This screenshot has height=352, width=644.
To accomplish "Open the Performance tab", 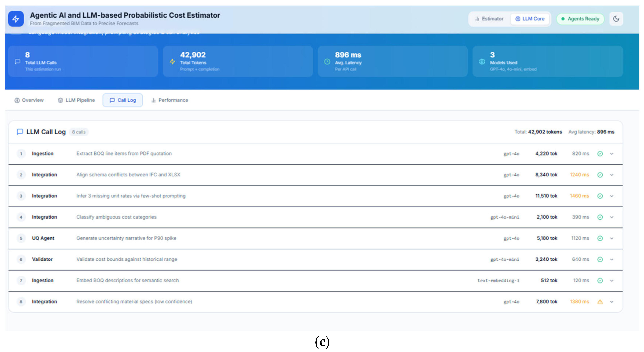I will coord(169,100).
